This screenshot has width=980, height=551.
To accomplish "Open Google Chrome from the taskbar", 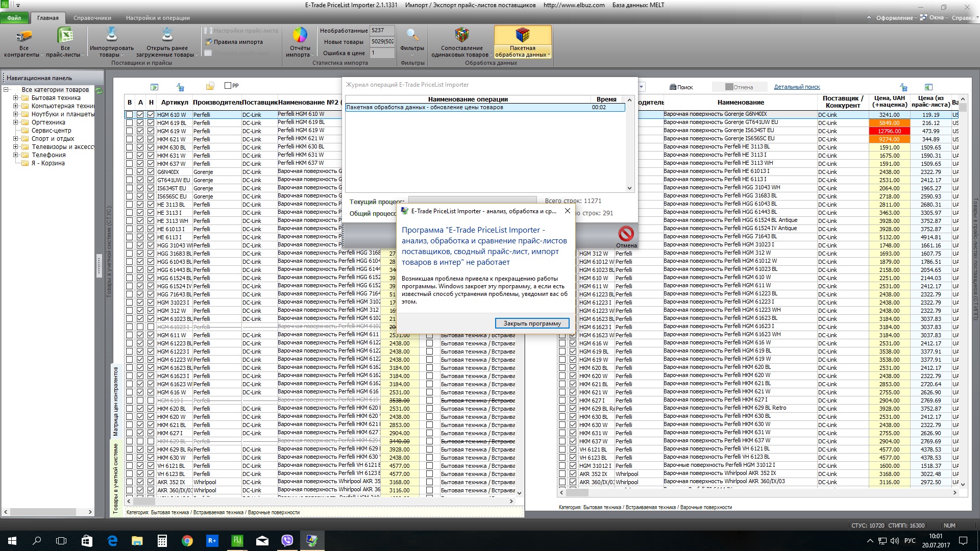I will tap(187, 541).
